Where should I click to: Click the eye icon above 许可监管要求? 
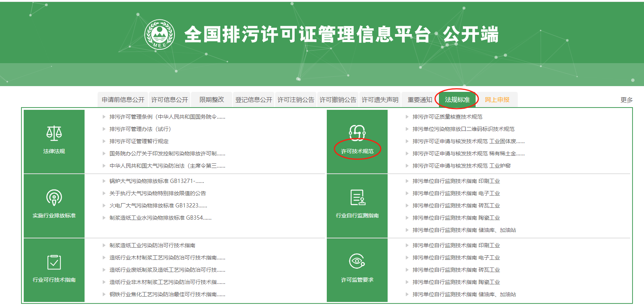point(357,261)
